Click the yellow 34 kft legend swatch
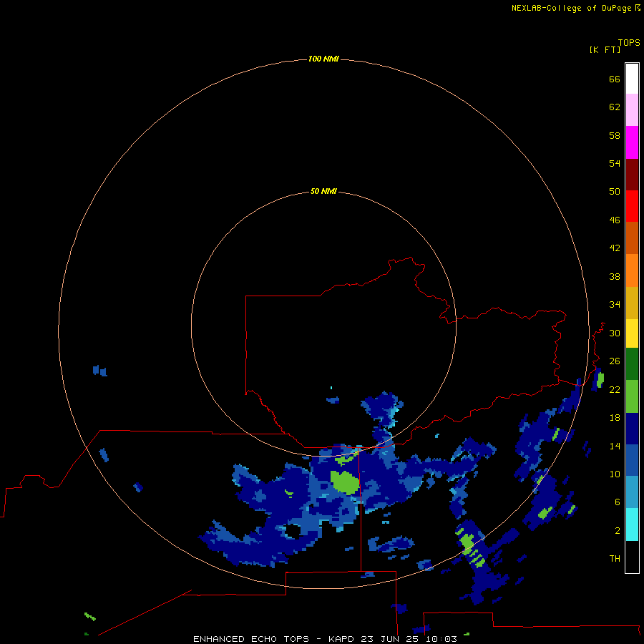Screen dimensions: 644x644 (x=632, y=333)
